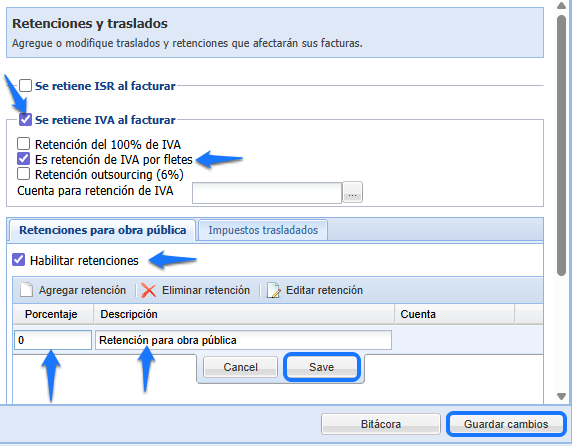Click the Editar retención pencil icon
Image resolution: width=572 pixels, height=446 pixels.
274,290
